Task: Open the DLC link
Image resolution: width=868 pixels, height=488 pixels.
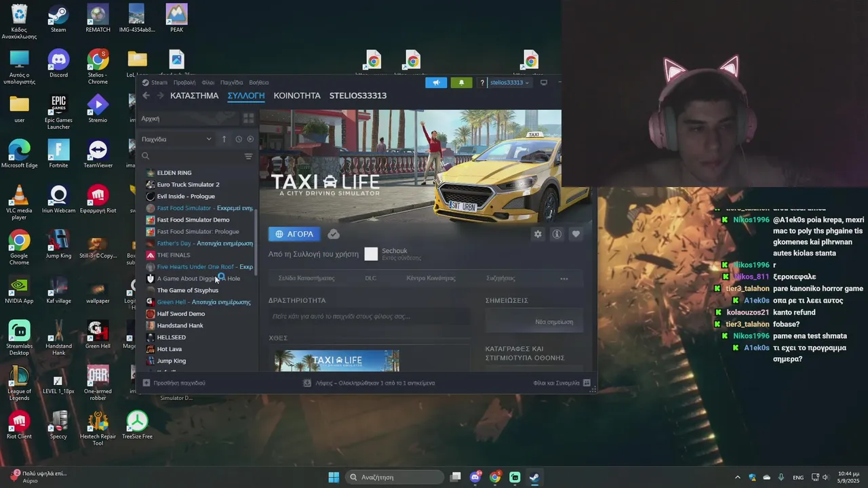Action: coord(371,279)
